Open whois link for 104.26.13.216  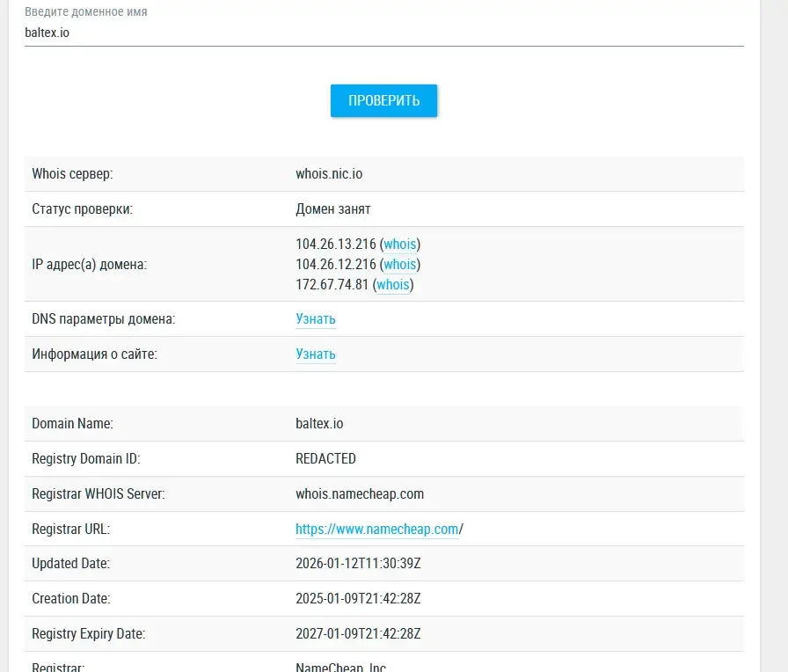pyautogui.click(x=400, y=245)
